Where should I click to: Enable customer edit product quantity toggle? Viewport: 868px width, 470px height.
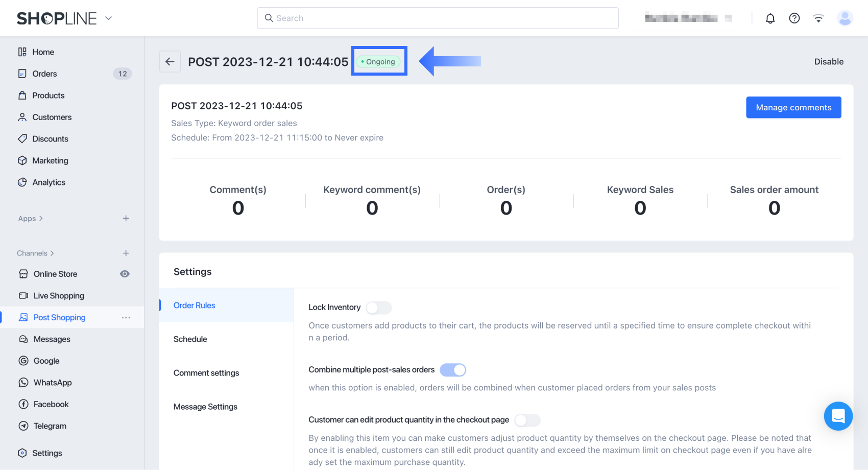pyautogui.click(x=527, y=420)
